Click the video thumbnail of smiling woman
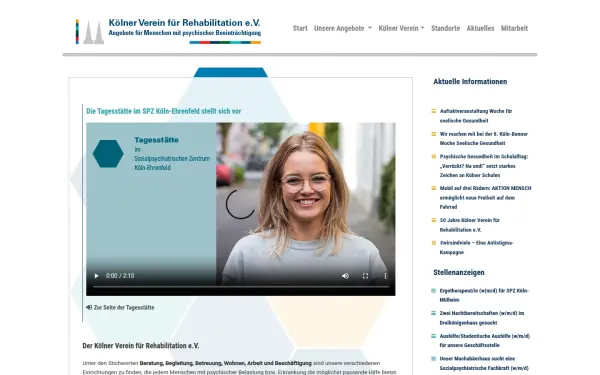 (241, 209)
